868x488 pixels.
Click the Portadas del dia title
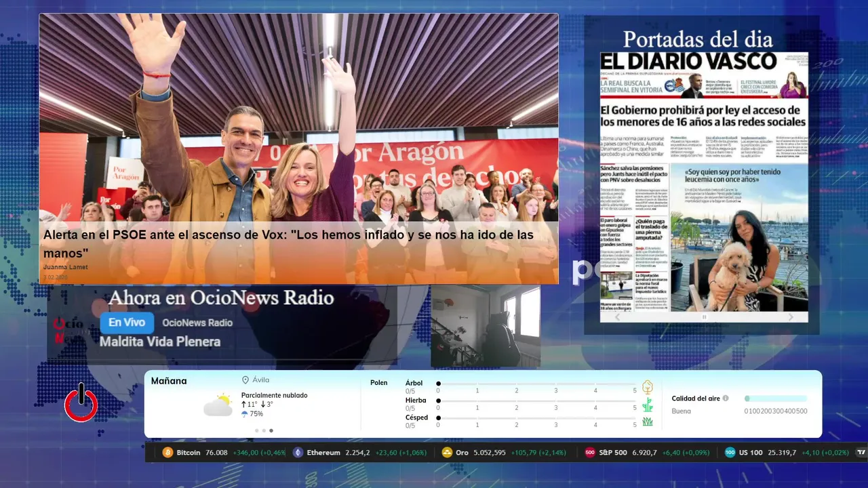point(698,39)
